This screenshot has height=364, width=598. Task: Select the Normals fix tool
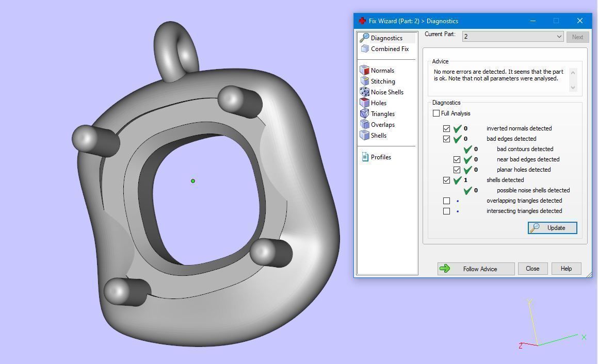[x=377, y=71]
